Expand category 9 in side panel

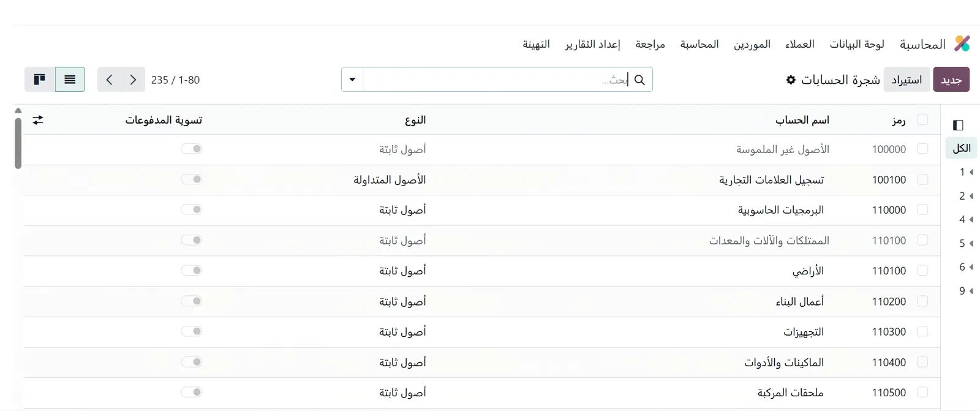click(971, 291)
